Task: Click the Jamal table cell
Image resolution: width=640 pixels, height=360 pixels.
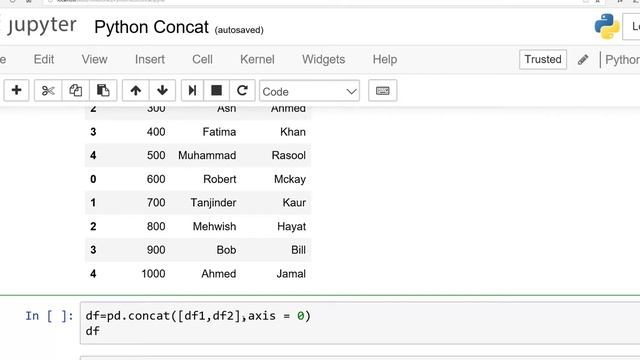Action: tap(291, 274)
